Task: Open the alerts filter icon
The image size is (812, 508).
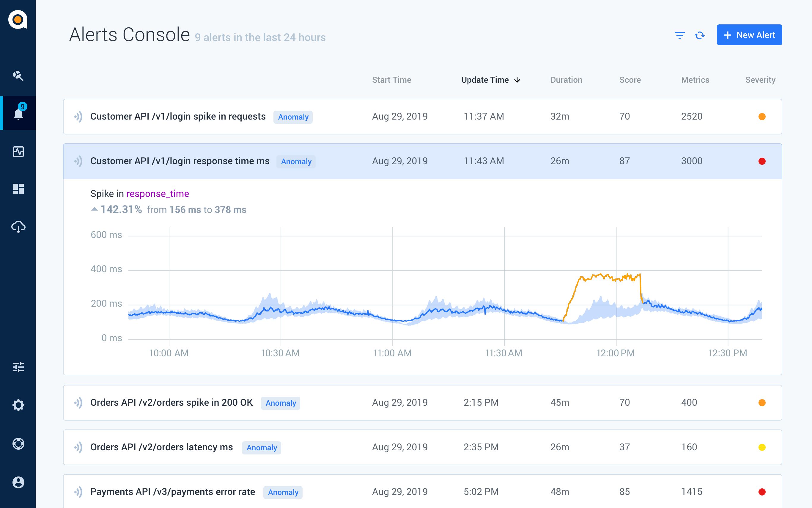Action: coord(679,35)
